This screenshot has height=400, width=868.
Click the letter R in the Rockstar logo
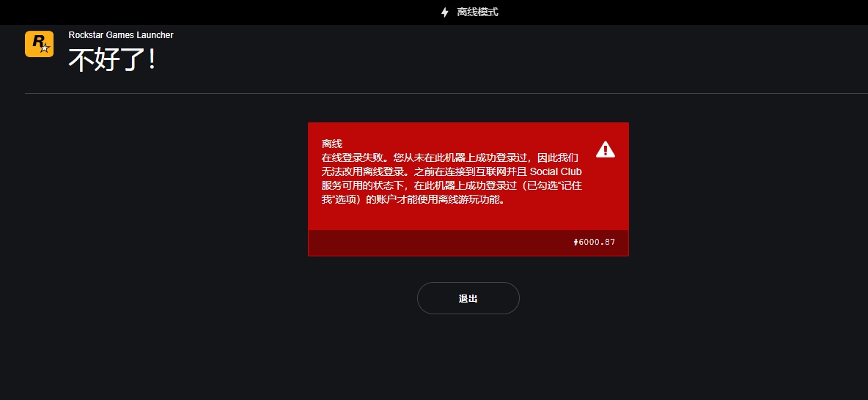37,41
